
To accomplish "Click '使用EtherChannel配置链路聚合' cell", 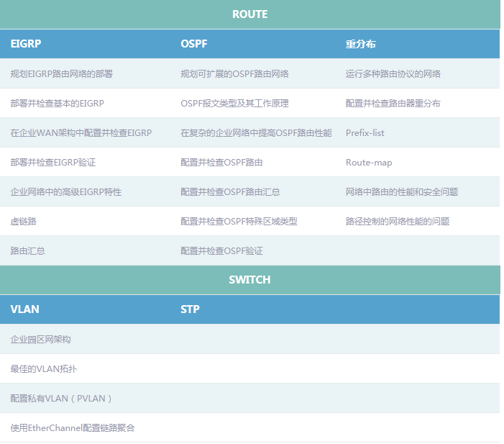I will tap(73, 428).
